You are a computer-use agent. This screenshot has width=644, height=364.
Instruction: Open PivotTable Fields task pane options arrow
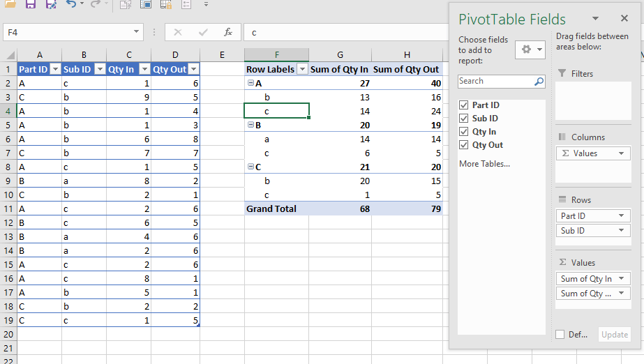(595, 18)
